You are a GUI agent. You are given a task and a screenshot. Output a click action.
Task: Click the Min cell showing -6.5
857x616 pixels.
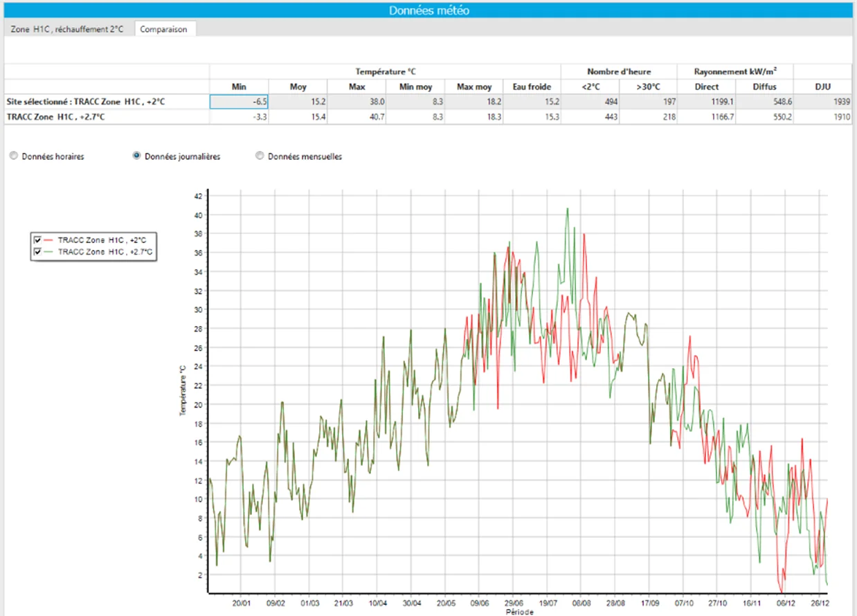click(239, 102)
